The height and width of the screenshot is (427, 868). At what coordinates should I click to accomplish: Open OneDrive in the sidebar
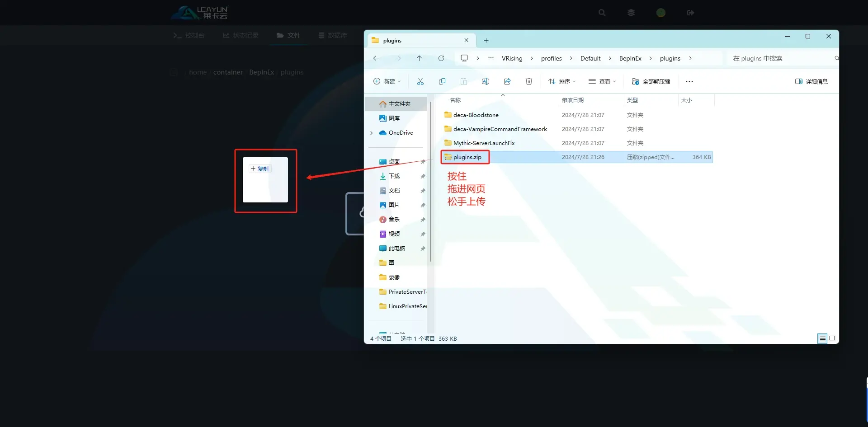pos(400,132)
